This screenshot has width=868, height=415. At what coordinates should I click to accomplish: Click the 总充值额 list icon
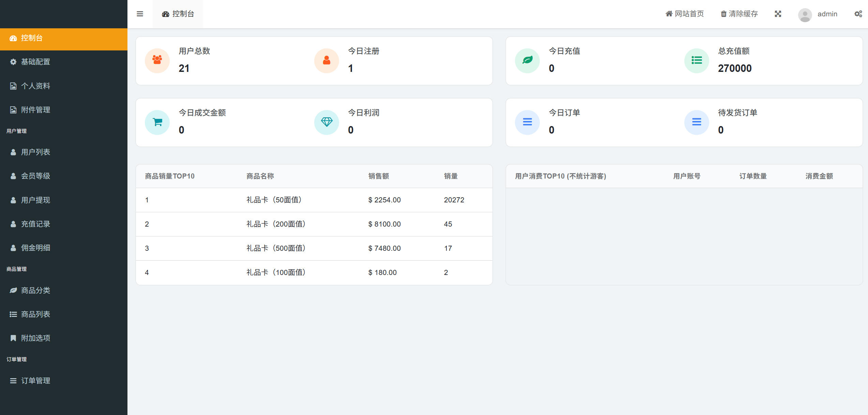(x=697, y=61)
